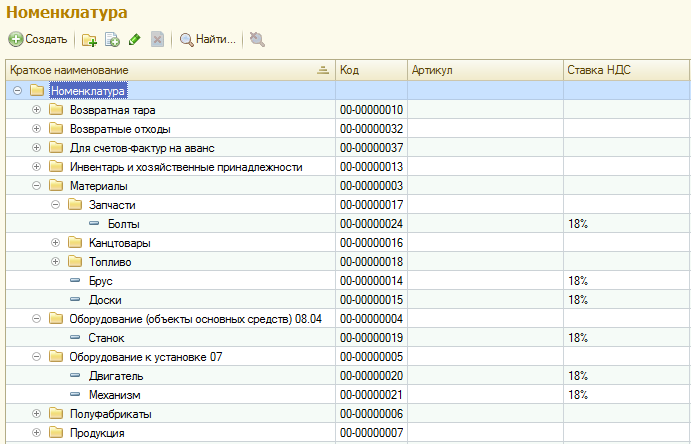Click the mark for deletion icon

157,40
